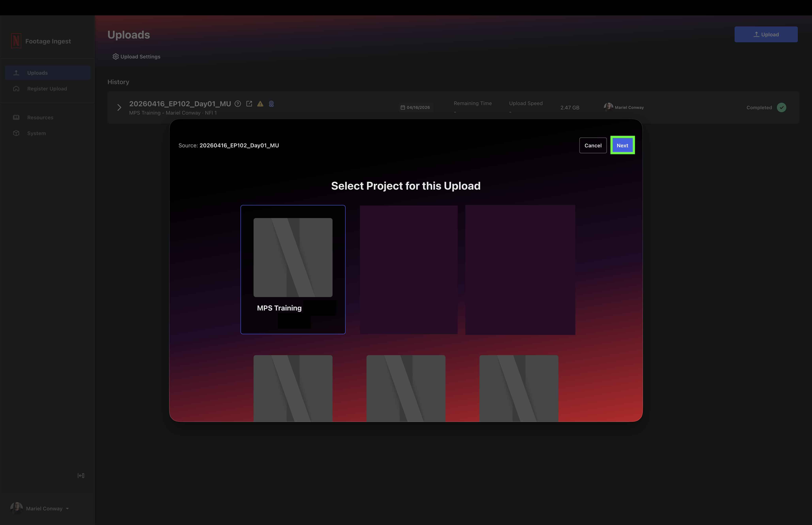812x525 pixels.
Task: Open Resources in the sidebar
Action: point(48,117)
